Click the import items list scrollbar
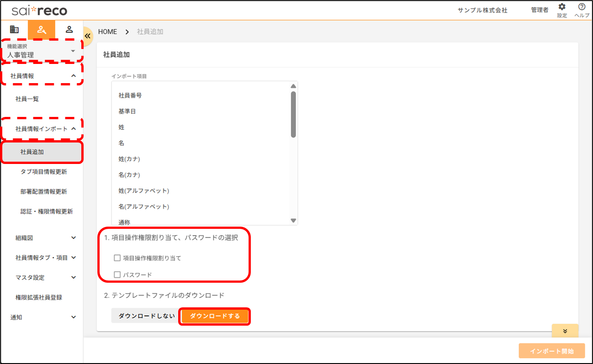 (293, 114)
